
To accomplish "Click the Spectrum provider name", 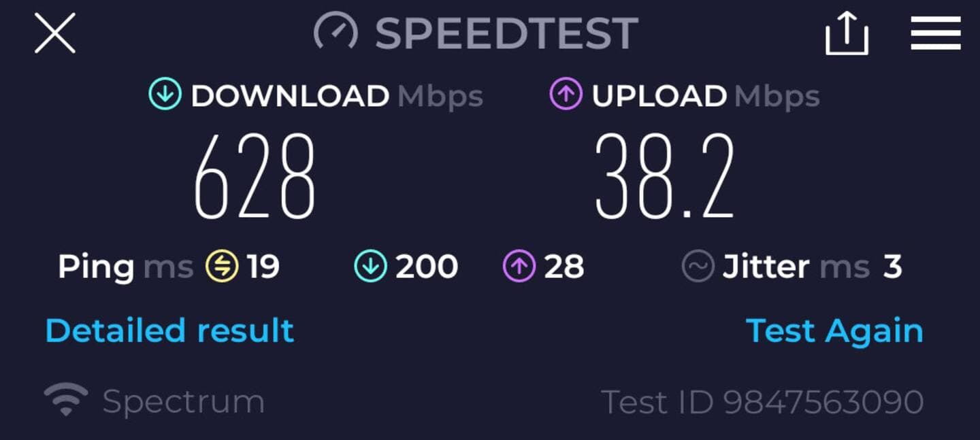I will (x=183, y=402).
